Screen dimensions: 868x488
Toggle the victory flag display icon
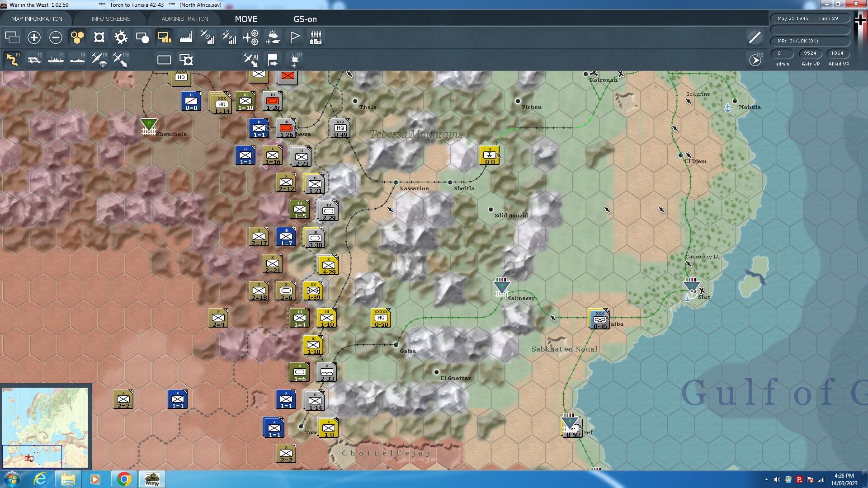point(294,38)
